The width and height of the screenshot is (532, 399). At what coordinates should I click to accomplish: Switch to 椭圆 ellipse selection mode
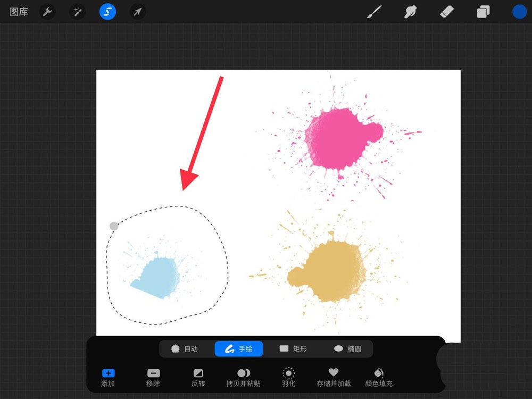point(347,349)
